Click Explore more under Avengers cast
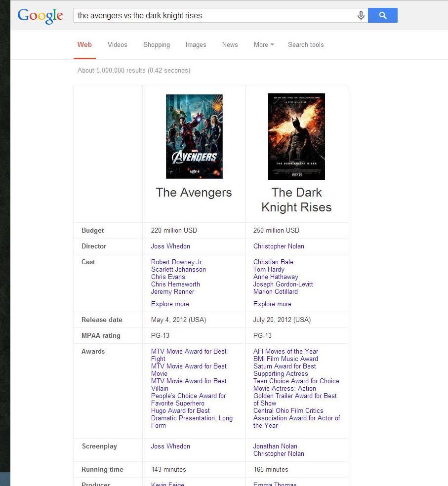Screen dimensions: 448x486 tap(170, 304)
